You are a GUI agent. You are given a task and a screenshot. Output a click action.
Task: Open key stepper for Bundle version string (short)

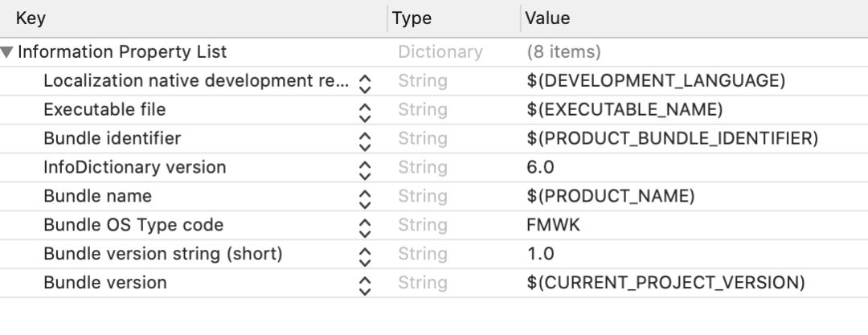(x=365, y=255)
